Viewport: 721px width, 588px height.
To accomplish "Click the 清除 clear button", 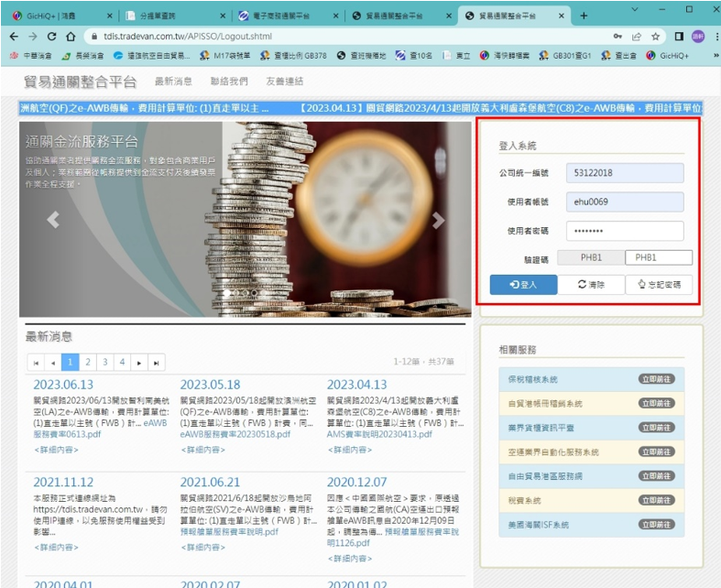I will coord(592,285).
